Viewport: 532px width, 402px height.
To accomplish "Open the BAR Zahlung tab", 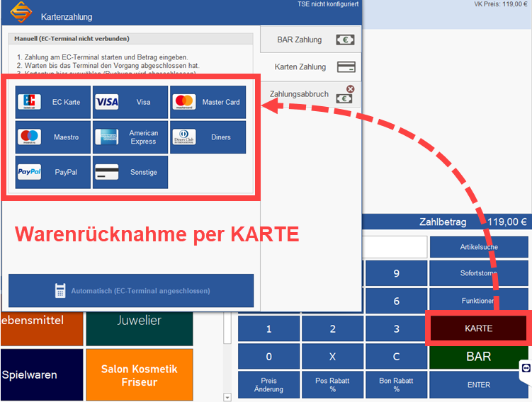I will point(310,40).
